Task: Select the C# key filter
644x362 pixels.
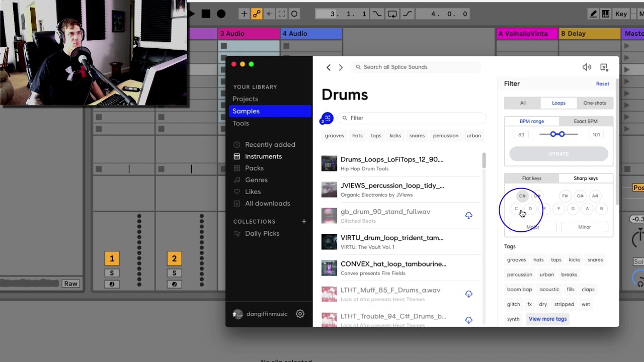Action: (x=522, y=196)
